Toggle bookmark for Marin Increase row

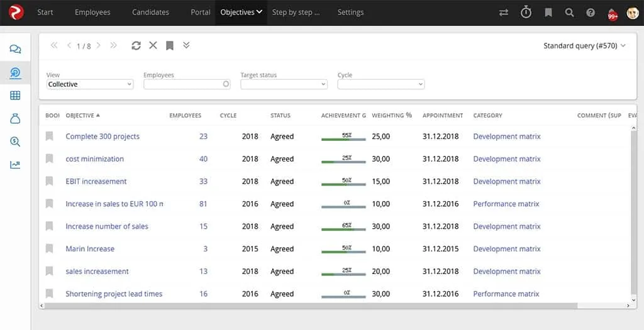pyautogui.click(x=50, y=249)
